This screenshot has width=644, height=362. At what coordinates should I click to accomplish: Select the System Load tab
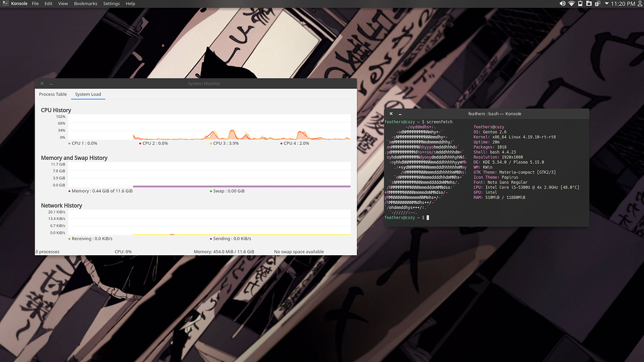(x=88, y=94)
